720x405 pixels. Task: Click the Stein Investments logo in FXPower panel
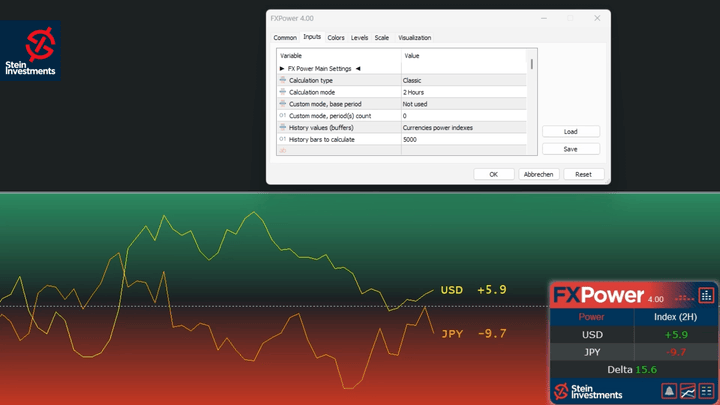click(x=588, y=392)
